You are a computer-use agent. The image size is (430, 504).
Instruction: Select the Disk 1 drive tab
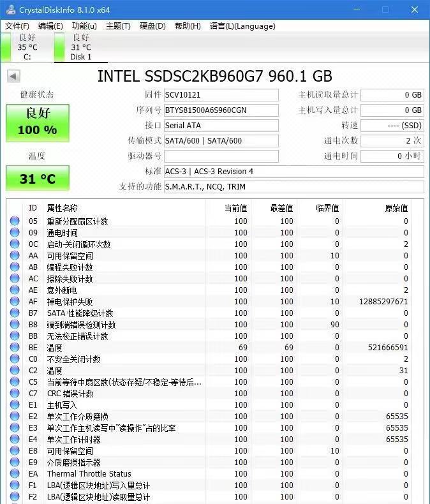coord(80,47)
